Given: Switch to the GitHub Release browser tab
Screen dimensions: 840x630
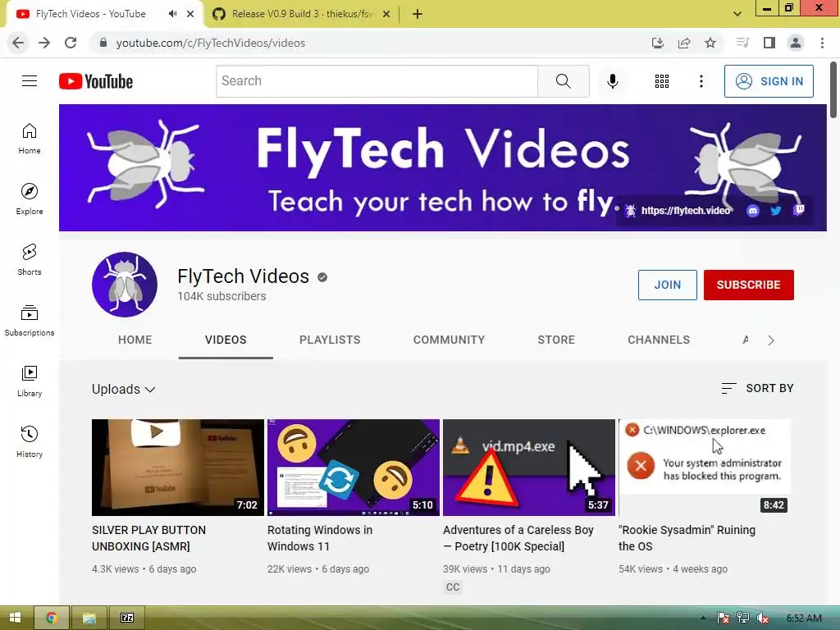Looking at the screenshot, I should [x=302, y=14].
